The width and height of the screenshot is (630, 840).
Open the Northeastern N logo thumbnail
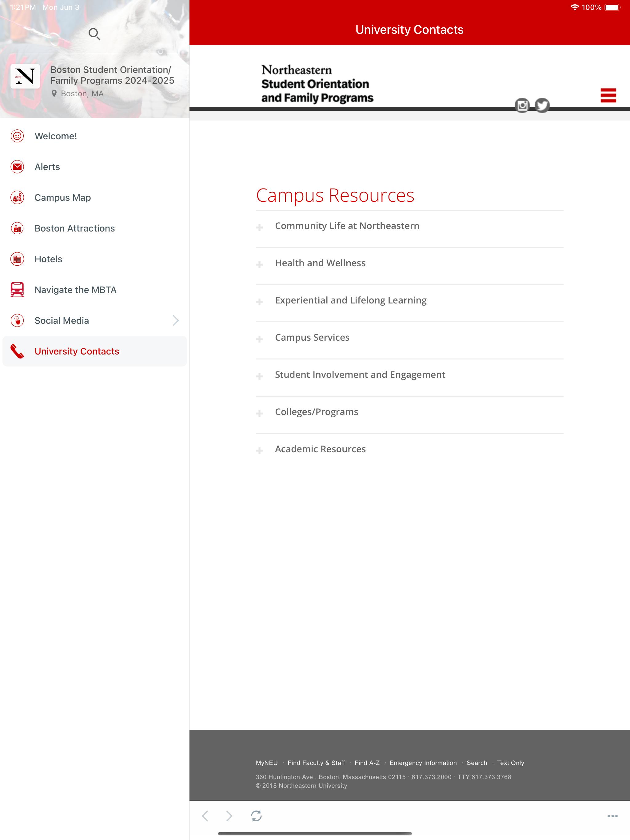25,76
